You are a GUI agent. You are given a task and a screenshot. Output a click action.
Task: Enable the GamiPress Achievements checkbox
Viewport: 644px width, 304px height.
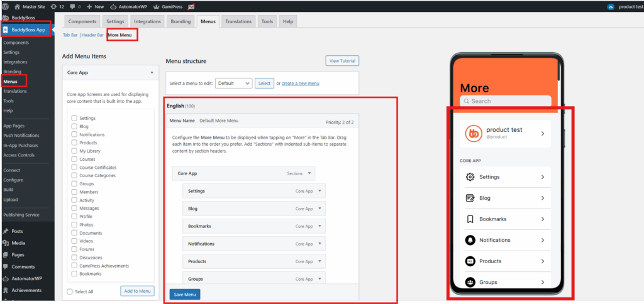[75, 266]
